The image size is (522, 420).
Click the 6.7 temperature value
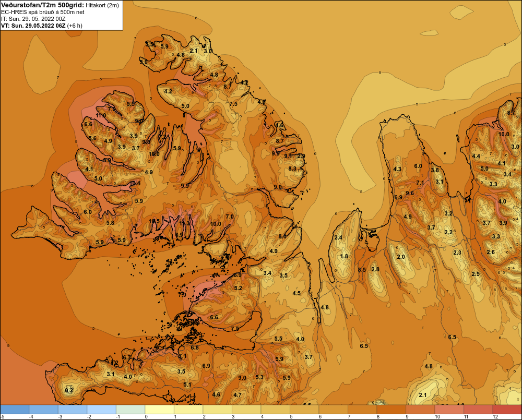[127, 357]
